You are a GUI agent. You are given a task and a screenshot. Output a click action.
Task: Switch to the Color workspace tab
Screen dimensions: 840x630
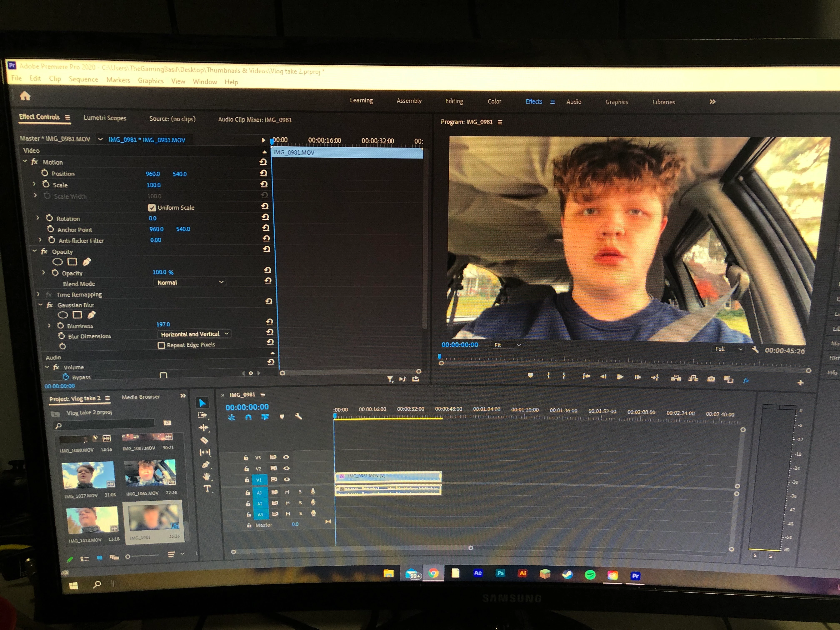click(494, 101)
